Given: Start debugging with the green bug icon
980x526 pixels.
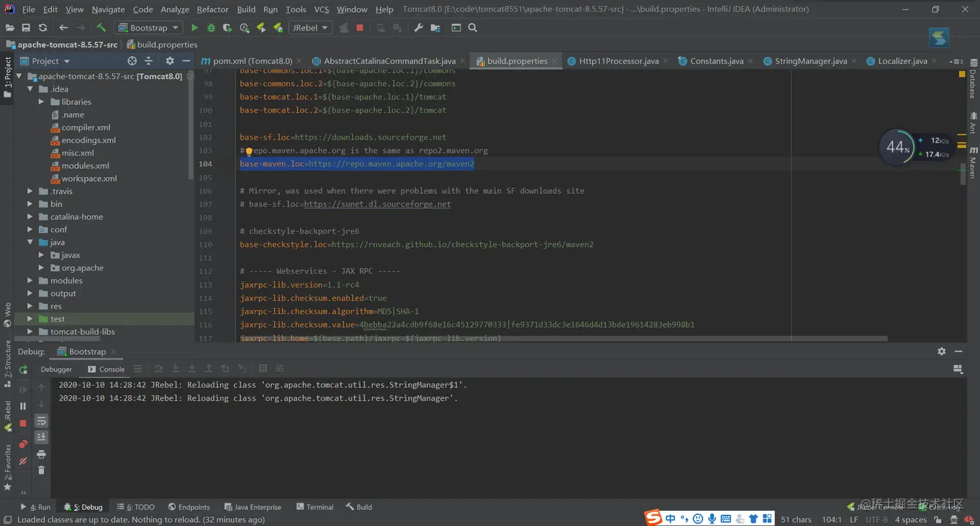Looking at the screenshot, I should (x=211, y=28).
